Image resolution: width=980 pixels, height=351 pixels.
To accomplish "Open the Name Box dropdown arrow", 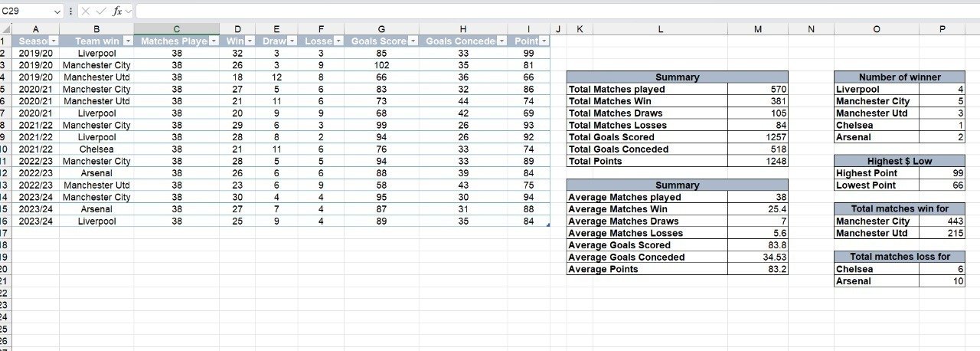I will [x=57, y=11].
